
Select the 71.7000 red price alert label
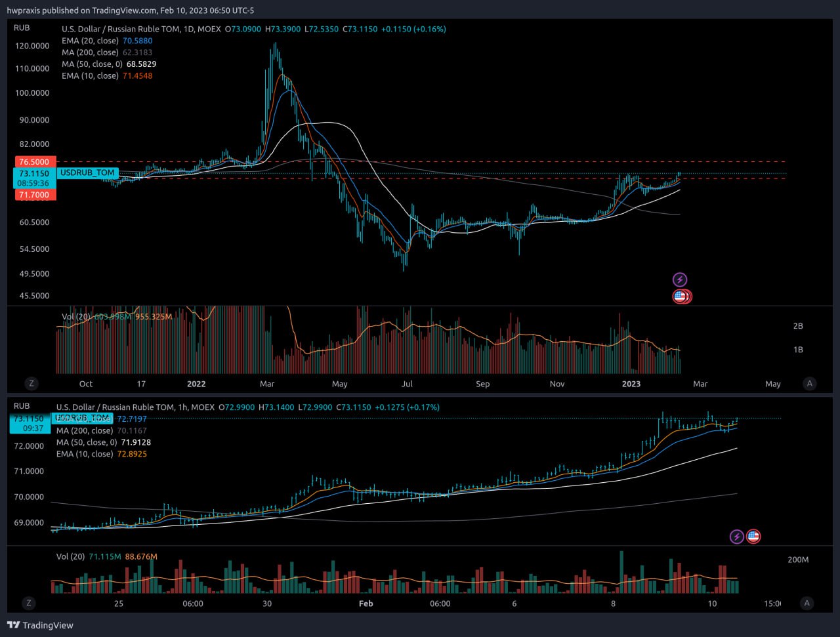(35, 195)
